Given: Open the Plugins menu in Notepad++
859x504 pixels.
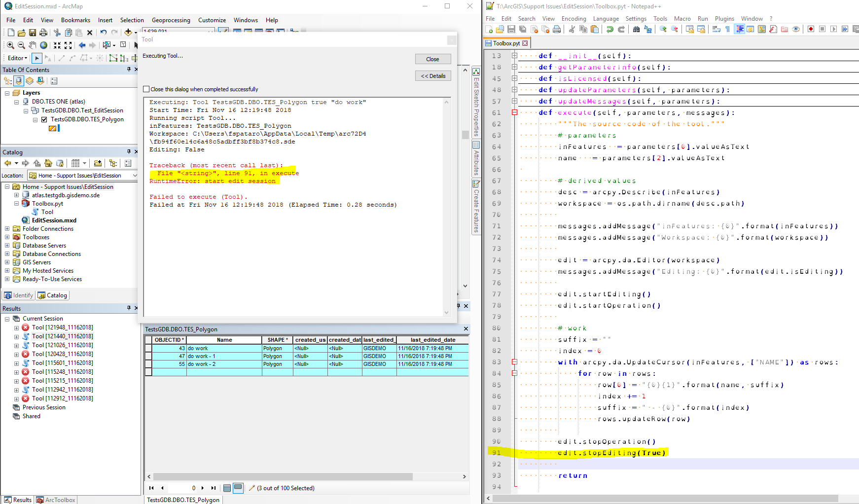Looking at the screenshot, I should pyautogui.click(x=724, y=19).
